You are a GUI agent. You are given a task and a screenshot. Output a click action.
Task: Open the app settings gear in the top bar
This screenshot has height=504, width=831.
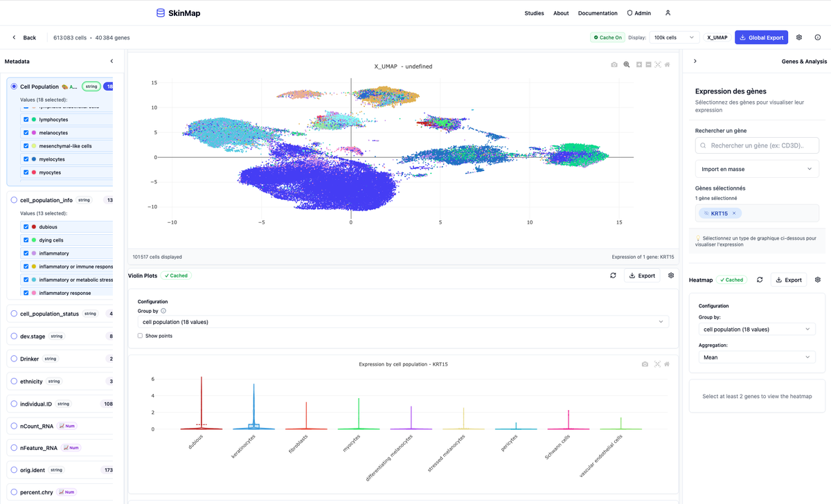tap(798, 37)
